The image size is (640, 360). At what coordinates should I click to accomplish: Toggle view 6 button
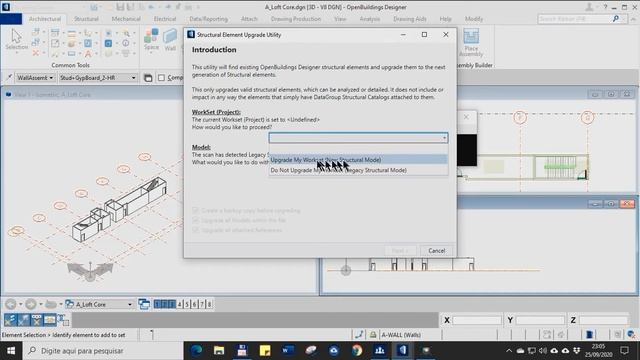(194, 304)
